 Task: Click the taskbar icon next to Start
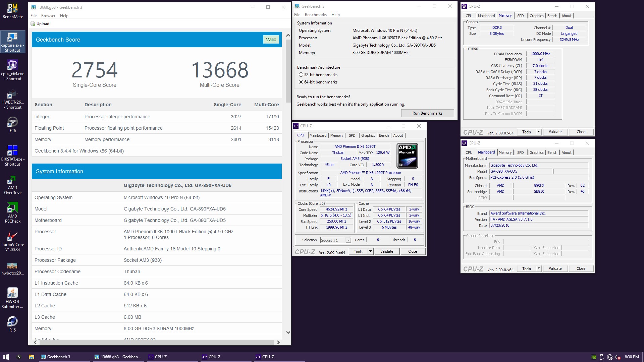pyautogui.click(x=19, y=357)
